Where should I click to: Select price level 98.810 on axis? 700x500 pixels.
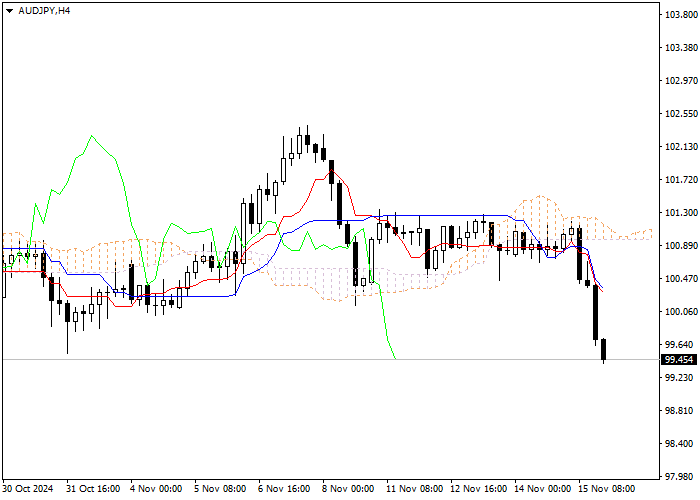[679, 411]
